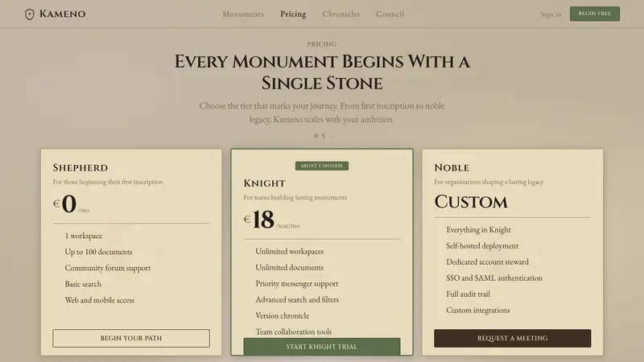This screenshot has width=644, height=362.
Task: Click 'Team collaboration tools' feature
Action: click(293, 331)
